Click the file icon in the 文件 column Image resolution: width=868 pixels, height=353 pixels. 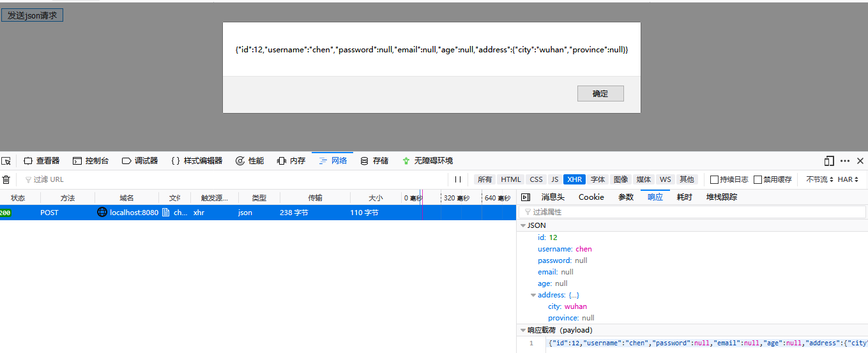[x=166, y=213]
